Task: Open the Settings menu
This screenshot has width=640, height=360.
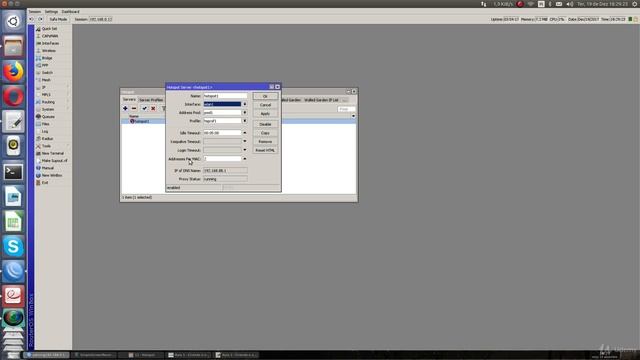Action: (51, 11)
